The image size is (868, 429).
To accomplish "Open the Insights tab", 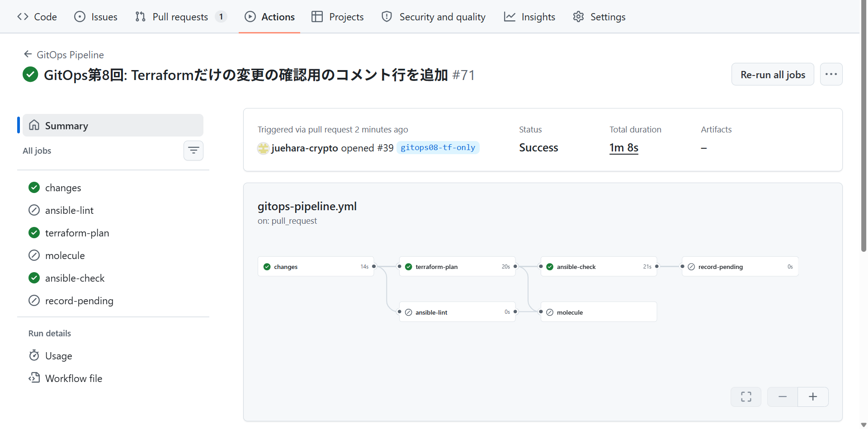I will [x=529, y=17].
